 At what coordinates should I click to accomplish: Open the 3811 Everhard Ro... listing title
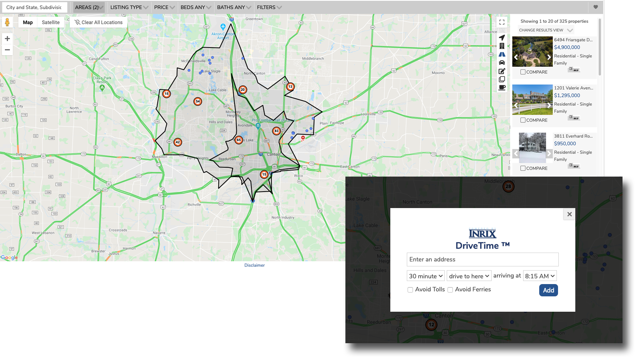click(x=573, y=136)
